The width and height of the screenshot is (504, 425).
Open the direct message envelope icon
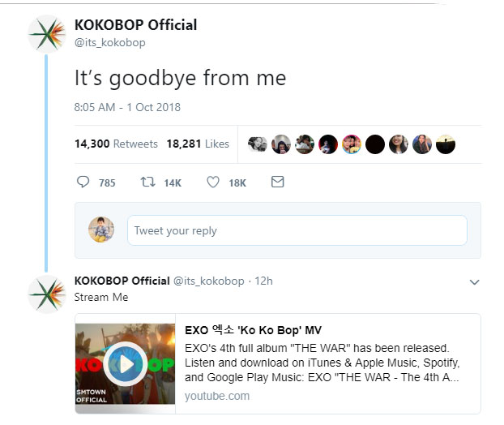tap(277, 182)
